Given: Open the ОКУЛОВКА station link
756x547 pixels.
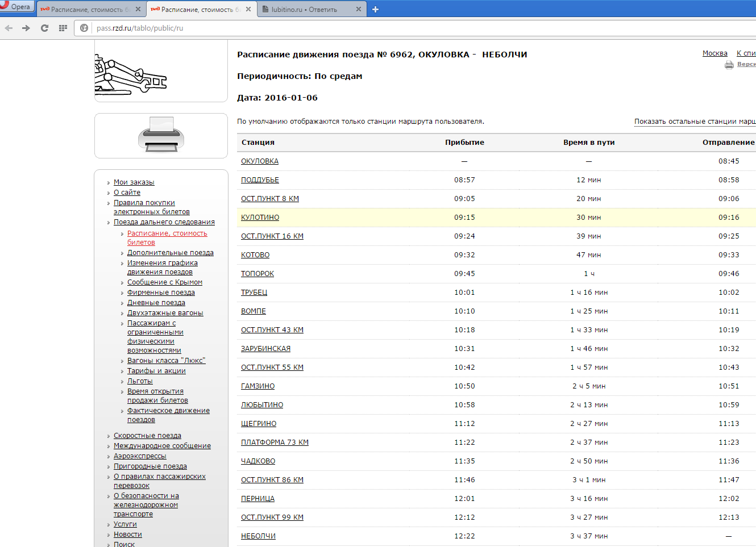Looking at the screenshot, I should coord(260,161).
